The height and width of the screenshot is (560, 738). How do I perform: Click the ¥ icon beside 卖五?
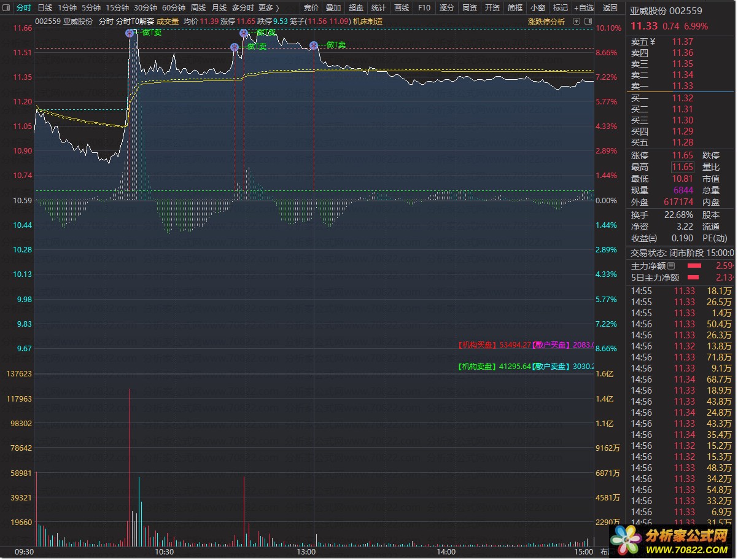tap(653, 42)
